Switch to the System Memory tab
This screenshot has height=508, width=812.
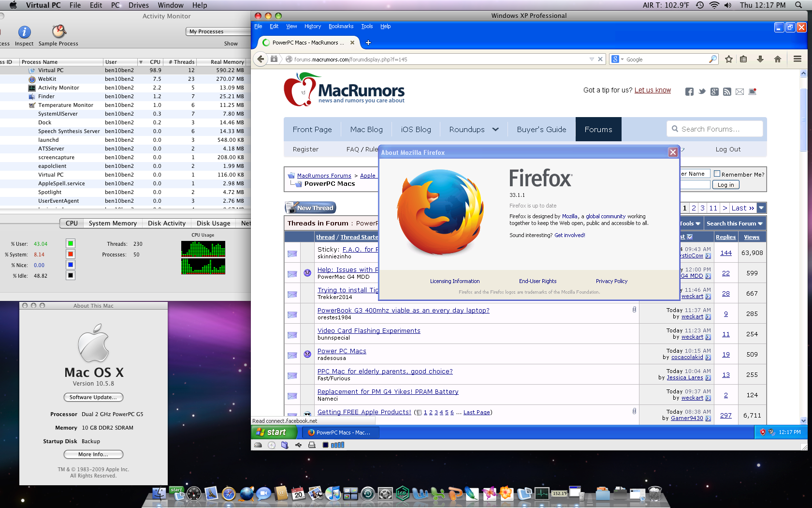pyautogui.click(x=113, y=223)
